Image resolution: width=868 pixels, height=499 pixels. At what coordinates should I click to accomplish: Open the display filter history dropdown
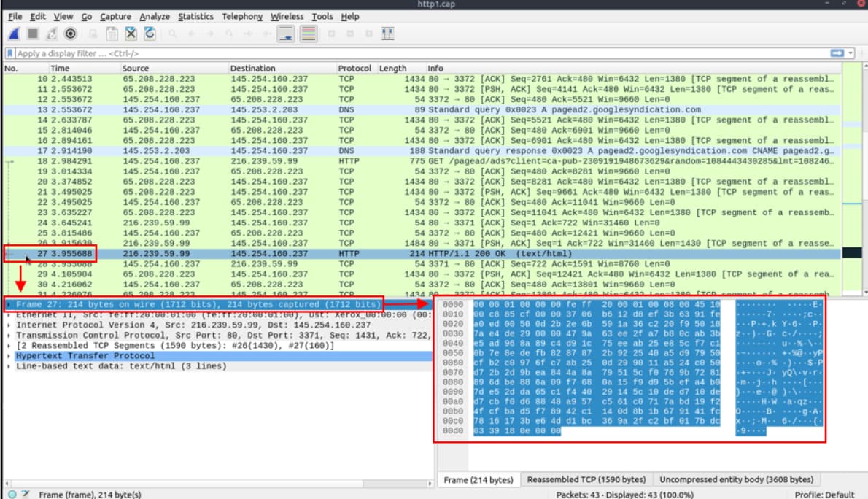(850, 53)
